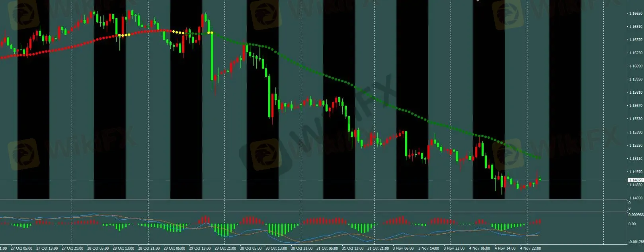This screenshot has width=644, height=252.
Task: Click the 30 Oct 13:00 time label
Action: pyautogui.click(x=276, y=248)
